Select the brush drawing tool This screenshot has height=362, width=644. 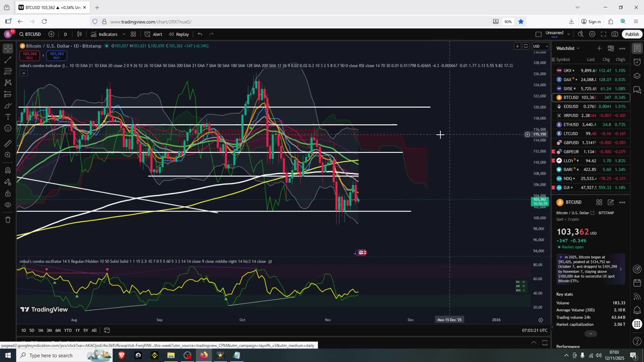pos(8,106)
